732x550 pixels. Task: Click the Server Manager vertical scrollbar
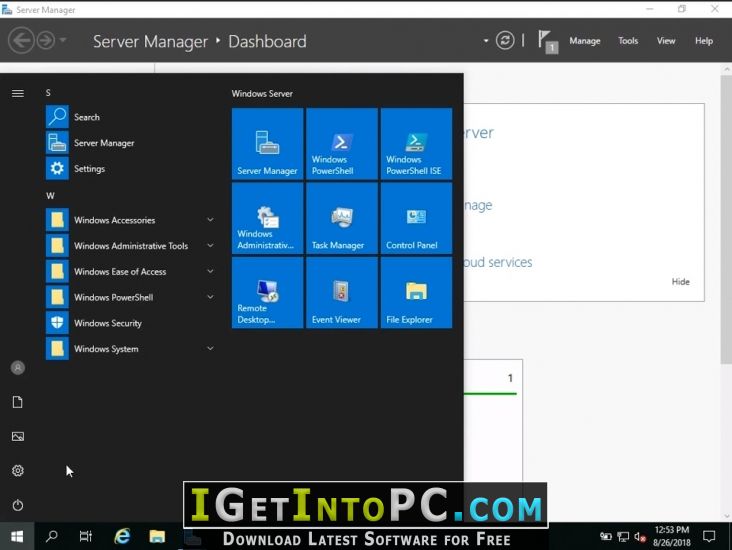[726, 219]
